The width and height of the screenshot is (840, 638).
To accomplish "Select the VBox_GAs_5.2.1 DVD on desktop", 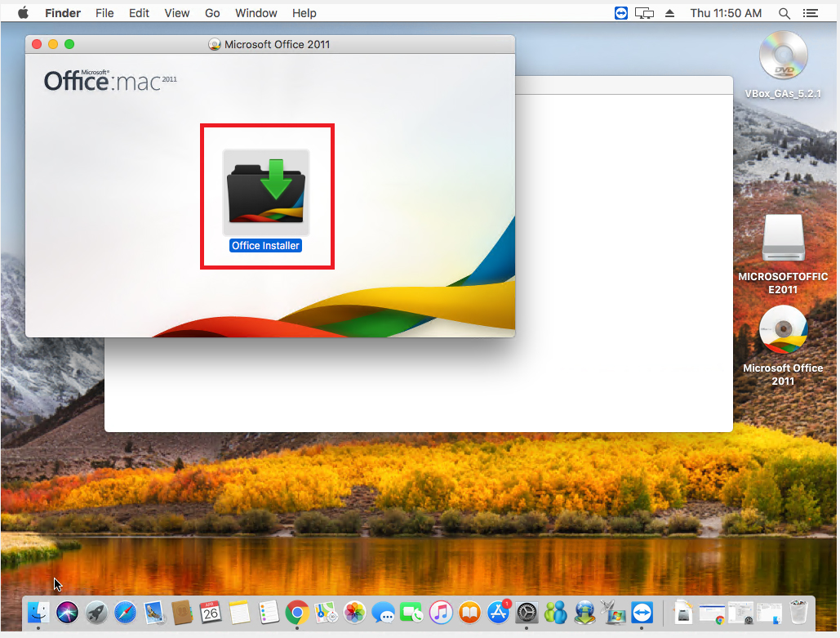I will pos(783,56).
